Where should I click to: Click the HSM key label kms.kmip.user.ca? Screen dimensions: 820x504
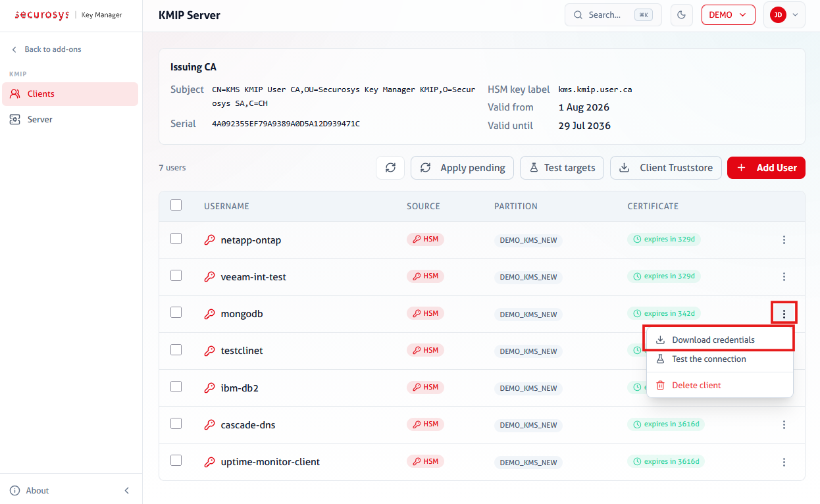[595, 89]
